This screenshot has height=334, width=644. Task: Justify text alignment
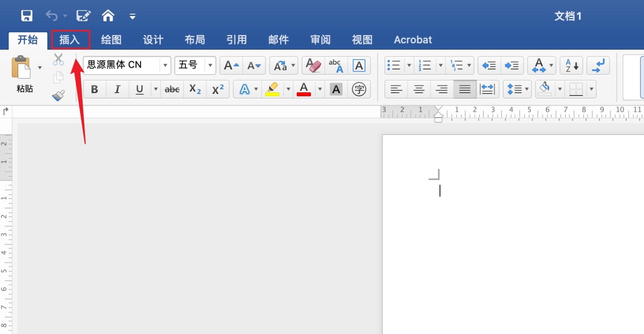[x=464, y=89]
